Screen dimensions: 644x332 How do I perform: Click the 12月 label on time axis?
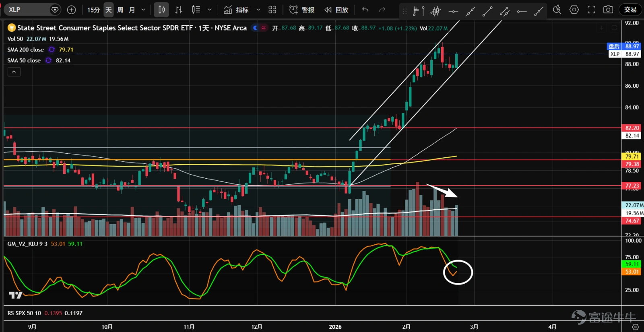(257, 327)
